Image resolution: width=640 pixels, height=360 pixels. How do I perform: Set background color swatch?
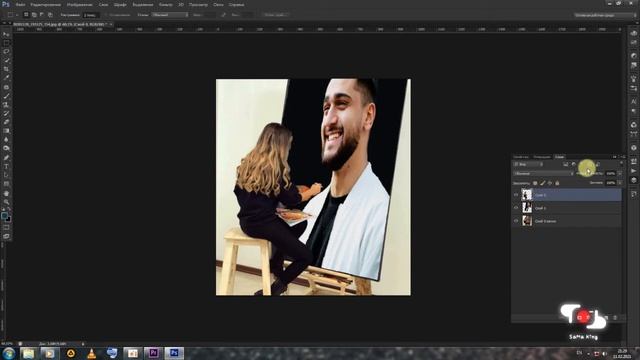[8, 219]
